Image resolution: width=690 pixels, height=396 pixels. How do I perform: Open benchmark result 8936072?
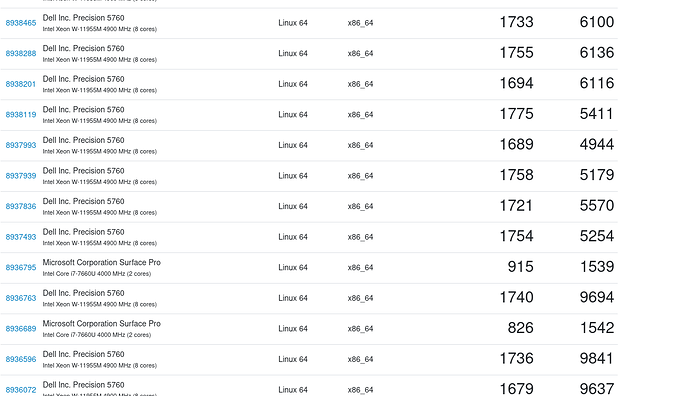click(x=21, y=390)
